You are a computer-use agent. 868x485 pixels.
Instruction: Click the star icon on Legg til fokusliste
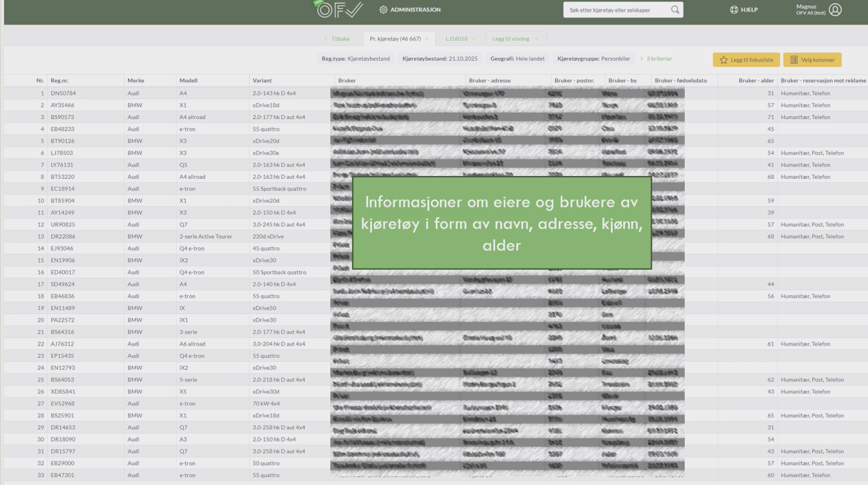coord(723,60)
